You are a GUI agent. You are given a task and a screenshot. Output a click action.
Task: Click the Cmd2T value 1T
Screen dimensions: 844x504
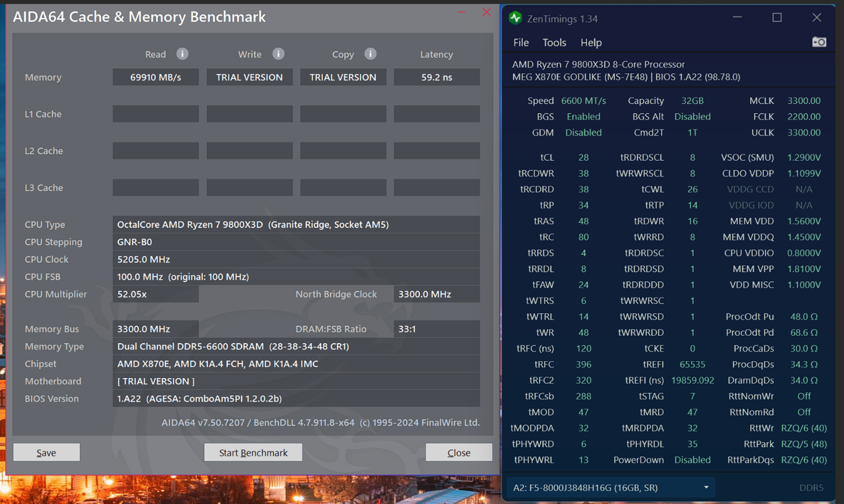coord(693,132)
